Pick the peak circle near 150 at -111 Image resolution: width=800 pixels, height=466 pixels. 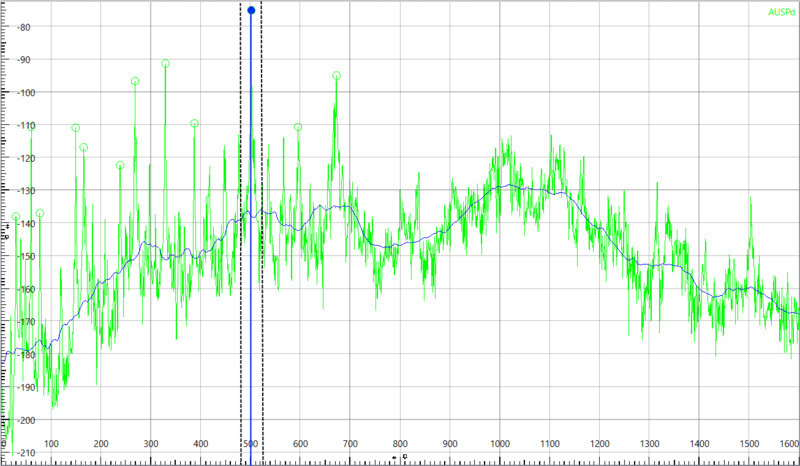pos(76,128)
